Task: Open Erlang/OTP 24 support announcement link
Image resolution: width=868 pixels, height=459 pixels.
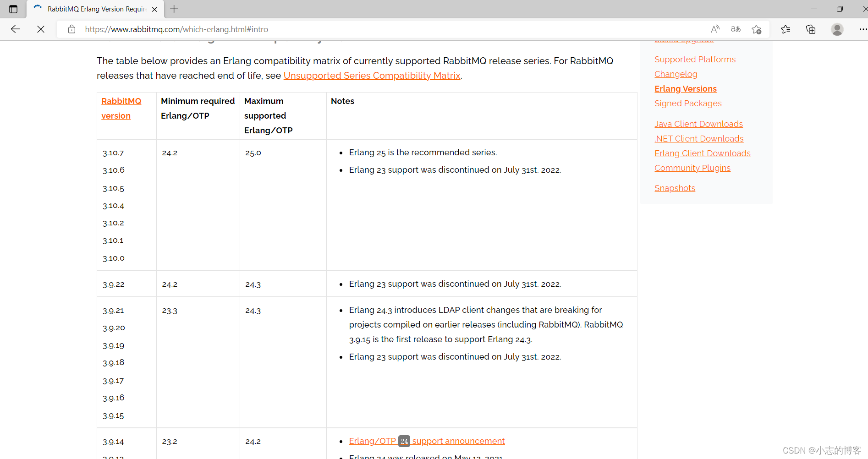Action: click(x=427, y=441)
